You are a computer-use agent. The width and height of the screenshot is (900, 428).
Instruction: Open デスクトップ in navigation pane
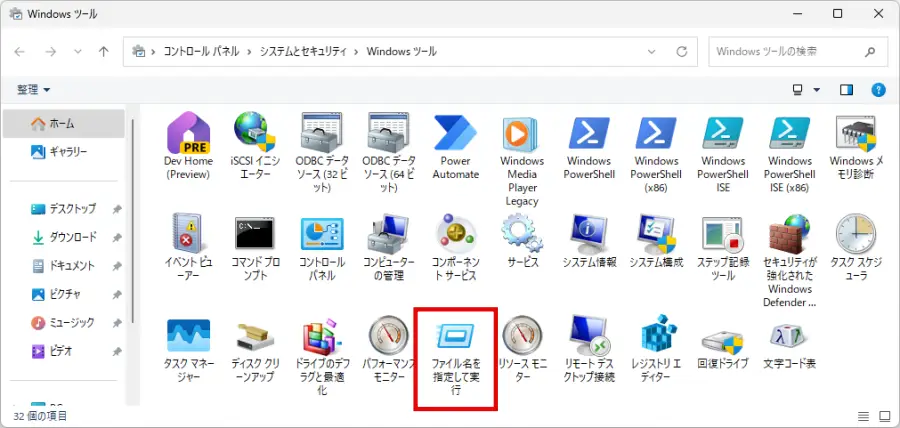pyautogui.click(x=63, y=209)
